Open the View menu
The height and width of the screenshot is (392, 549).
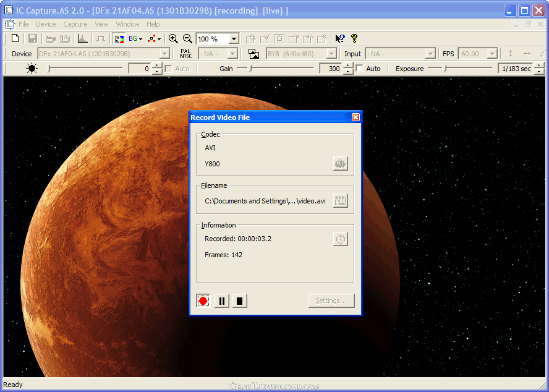pos(101,24)
